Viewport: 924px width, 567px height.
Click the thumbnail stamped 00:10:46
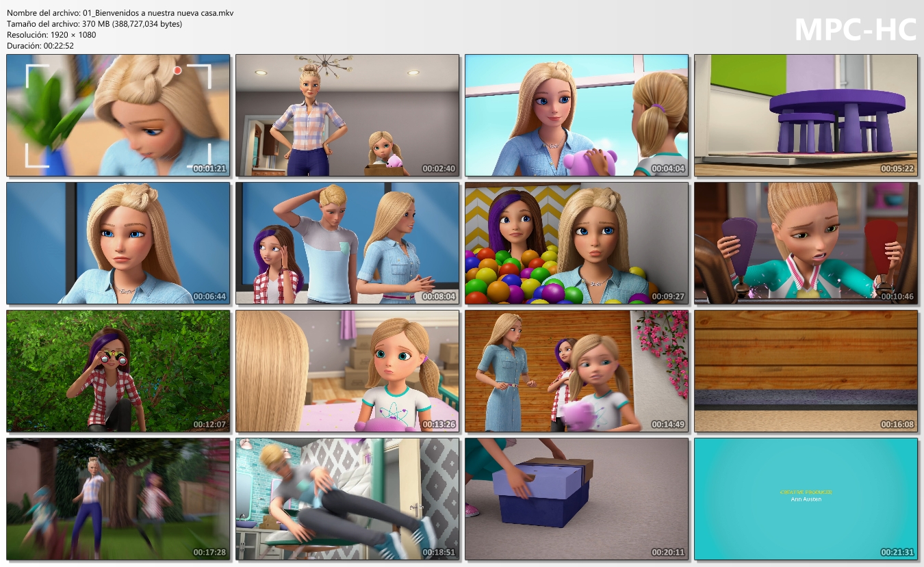click(x=806, y=243)
